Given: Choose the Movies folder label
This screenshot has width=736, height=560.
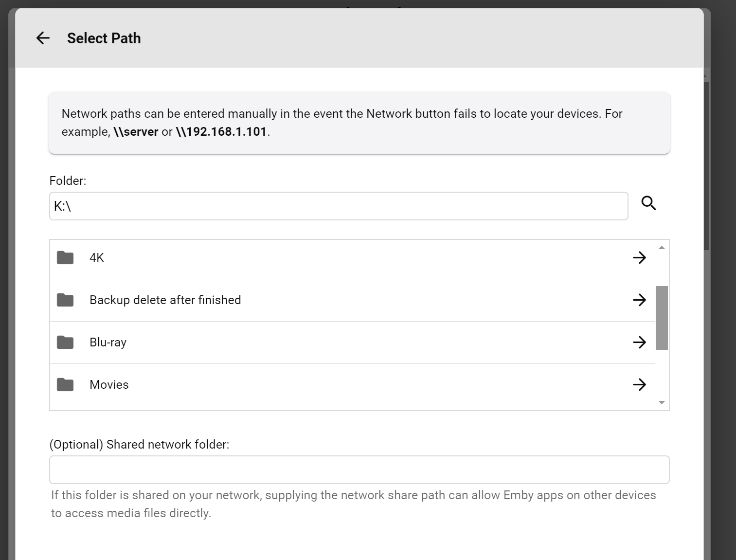Looking at the screenshot, I should pyautogui.click(x=109, y=385).
